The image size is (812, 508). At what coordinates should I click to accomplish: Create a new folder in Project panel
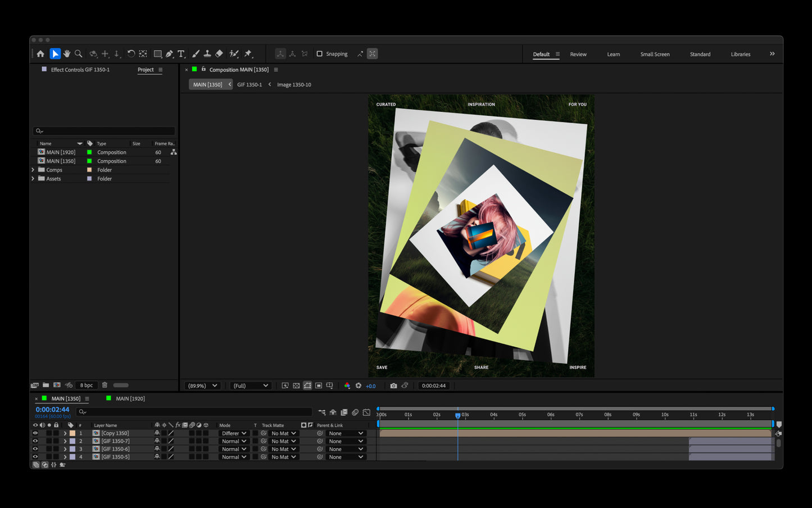pyautogui.click(x=46, y=385)
